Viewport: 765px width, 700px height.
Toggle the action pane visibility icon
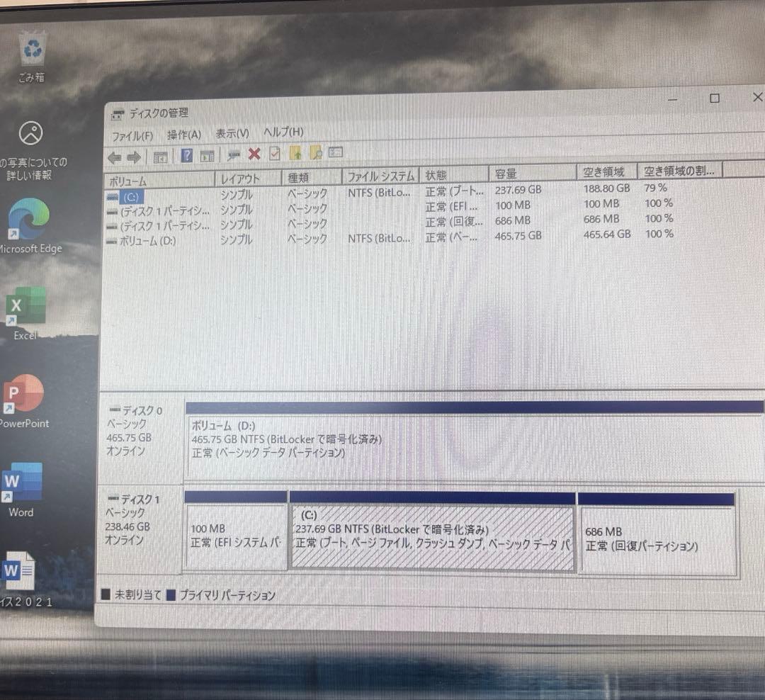tap(208, 154)
